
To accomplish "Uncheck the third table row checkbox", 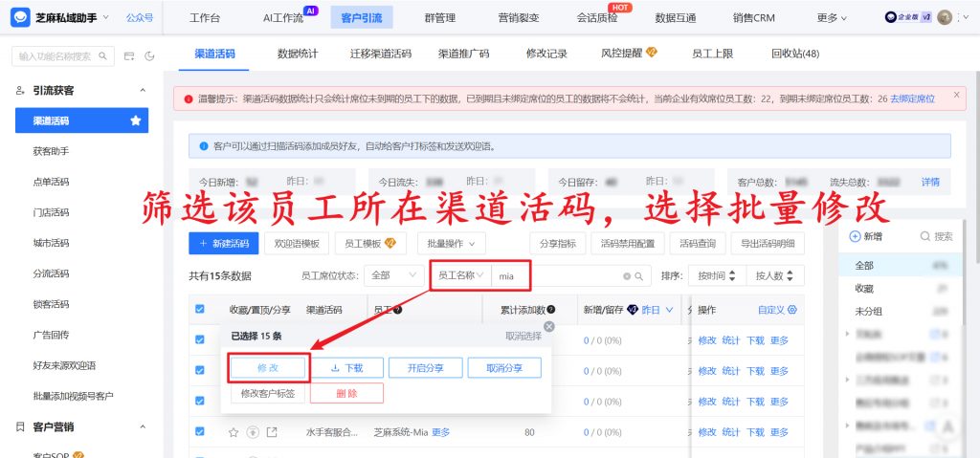I will tap(200, 401).
